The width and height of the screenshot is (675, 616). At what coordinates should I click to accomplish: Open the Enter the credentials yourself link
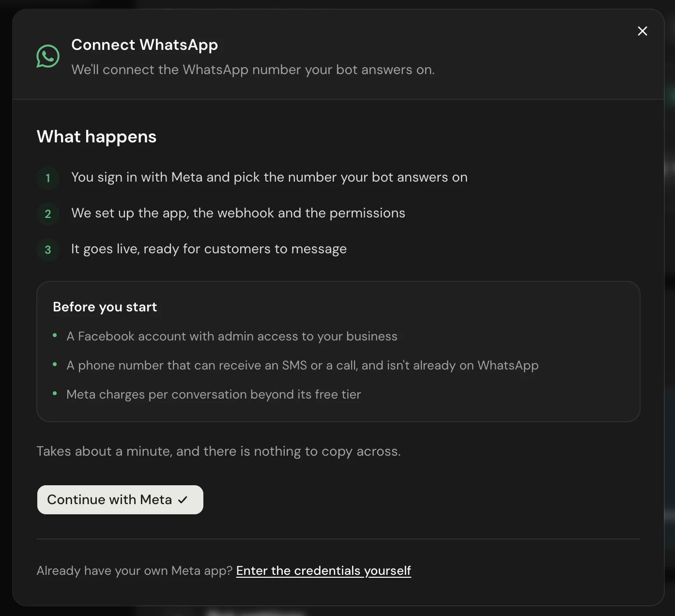tap(323, 570)
